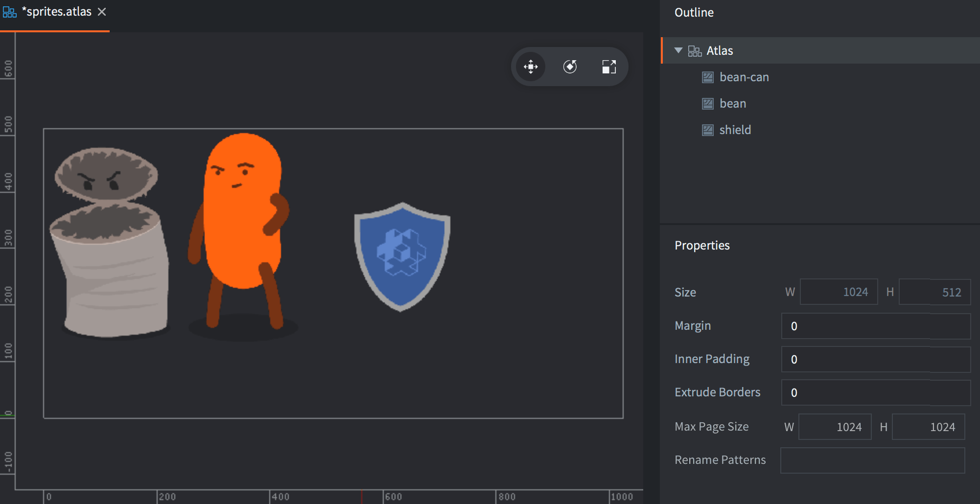This screenshot has width=980, height=504.
Task: Select the shield item in Outline
Action: (x=735, y=130)
